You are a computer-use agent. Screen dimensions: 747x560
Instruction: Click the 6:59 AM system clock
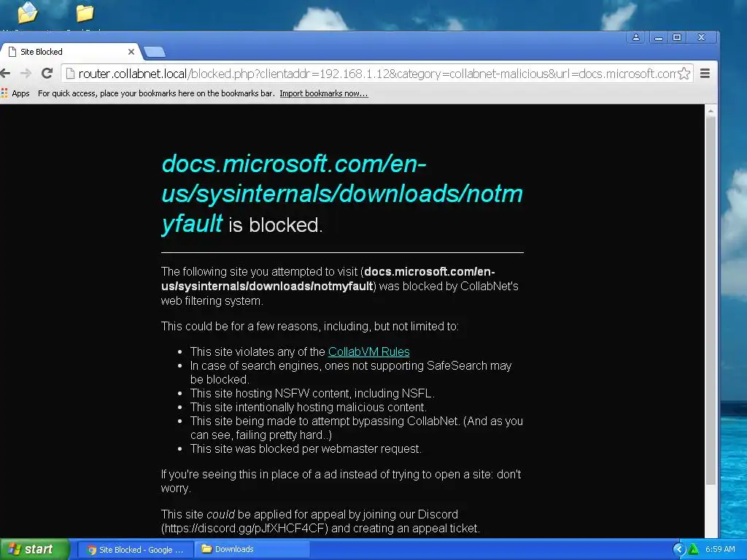720,550
